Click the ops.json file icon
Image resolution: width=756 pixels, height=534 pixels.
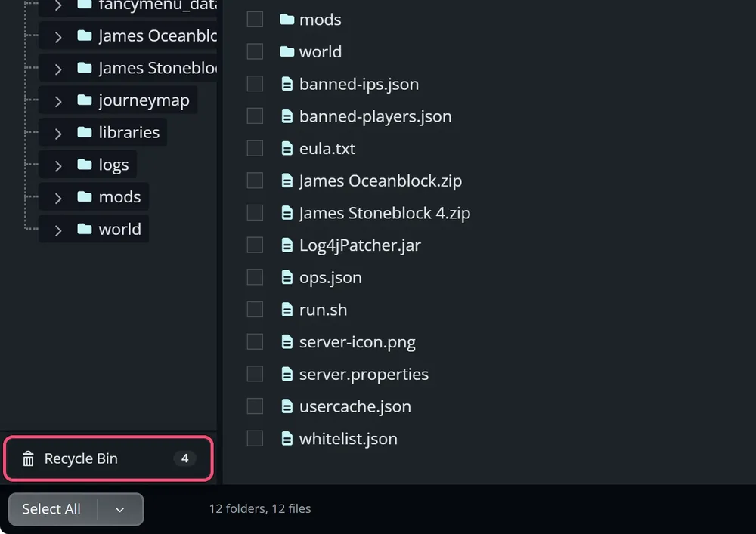pyautogui.click(x=287, y=277)
